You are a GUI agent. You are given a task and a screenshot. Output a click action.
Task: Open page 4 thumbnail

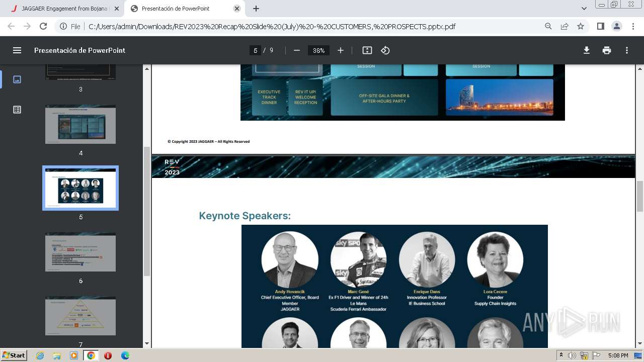(x=80, y=124)
